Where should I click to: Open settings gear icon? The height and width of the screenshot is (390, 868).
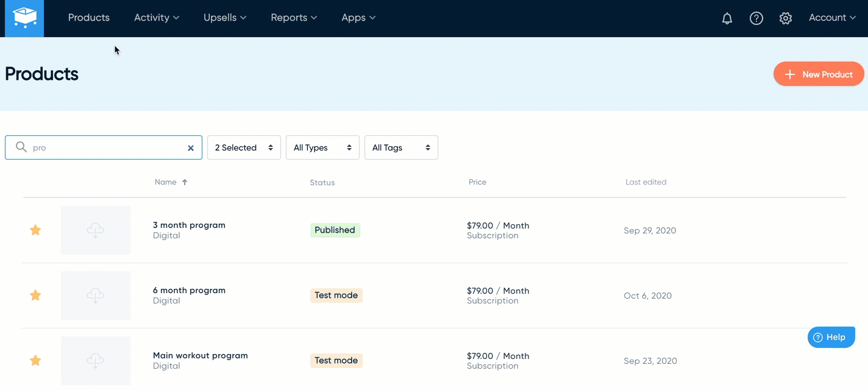click(786, 18)
